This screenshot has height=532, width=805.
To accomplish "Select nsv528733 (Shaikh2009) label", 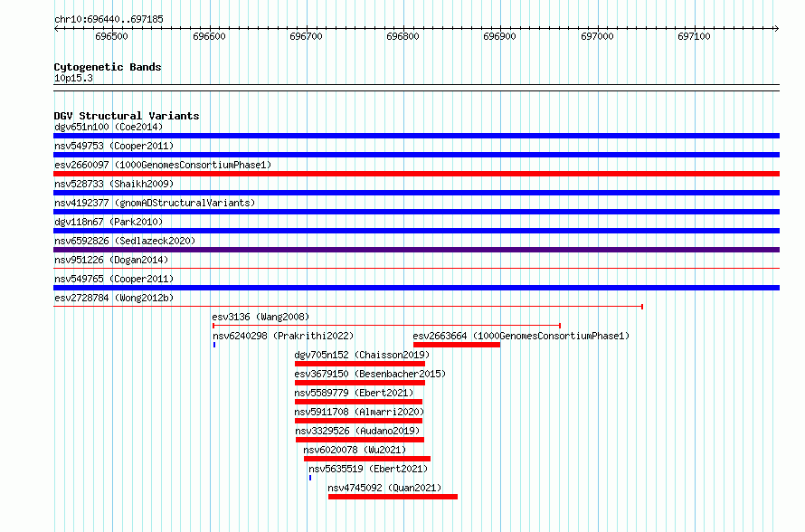I will pos(114,184).
